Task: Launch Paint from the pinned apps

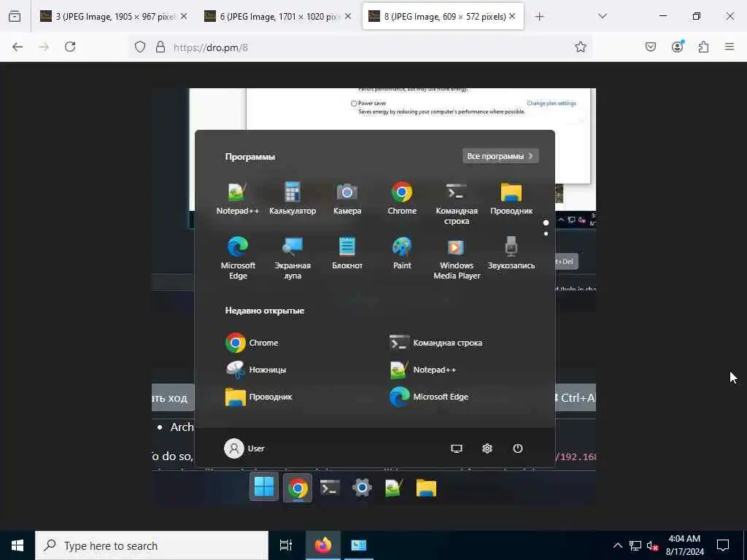Action: click(402, 253)
